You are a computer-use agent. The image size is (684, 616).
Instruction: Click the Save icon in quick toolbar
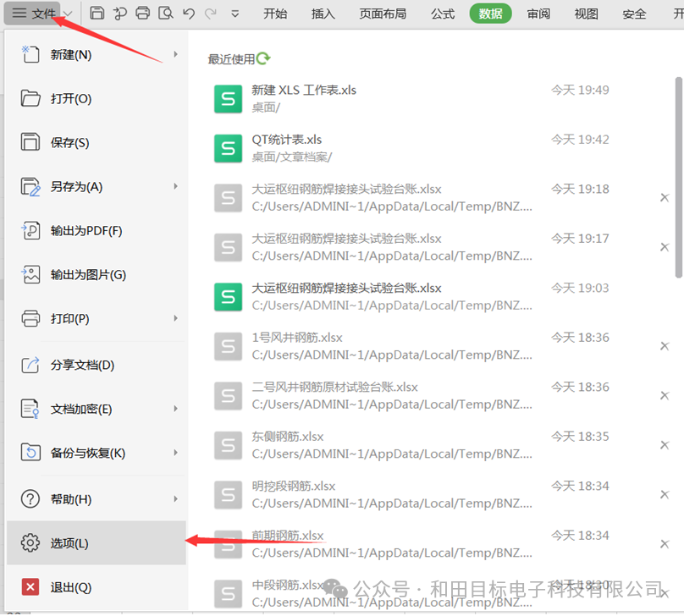[x=97, y=13]
